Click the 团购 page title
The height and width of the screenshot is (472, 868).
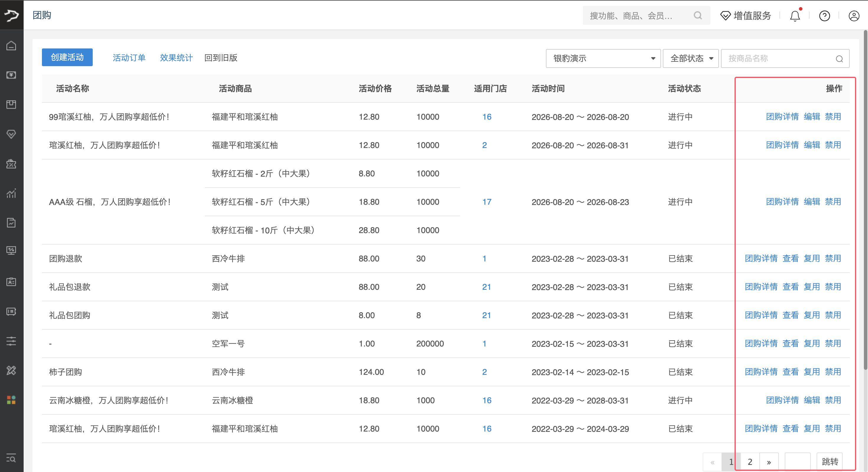[42, 15]
